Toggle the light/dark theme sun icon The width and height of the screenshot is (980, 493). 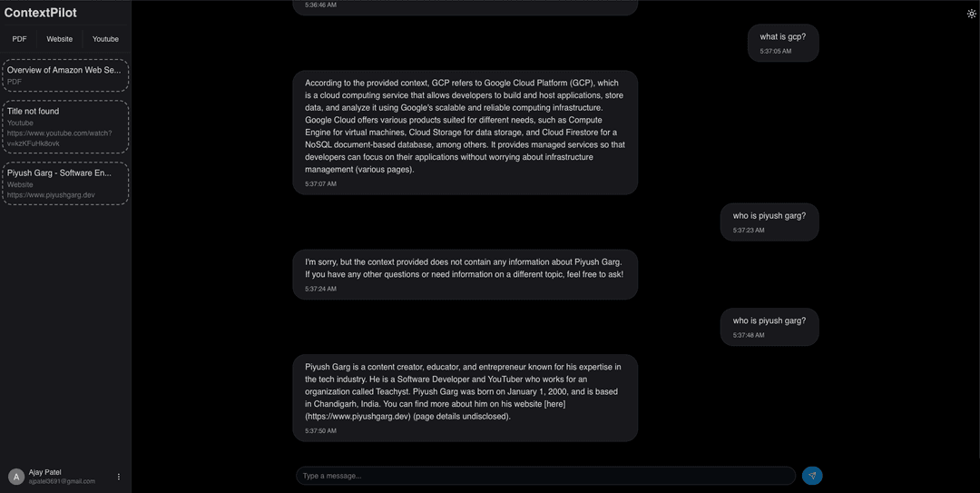972,14
